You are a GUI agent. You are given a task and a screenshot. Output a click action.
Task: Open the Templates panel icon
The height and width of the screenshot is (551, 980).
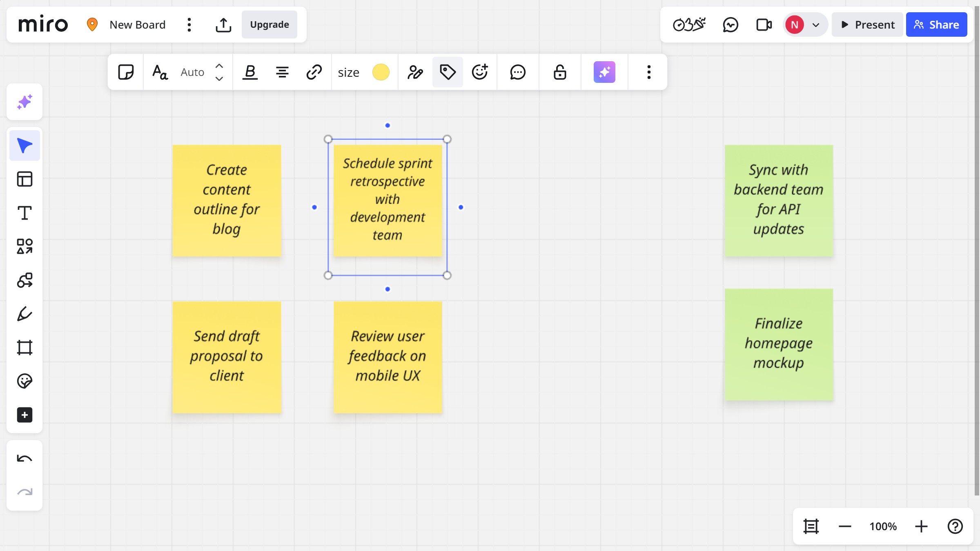24,179
